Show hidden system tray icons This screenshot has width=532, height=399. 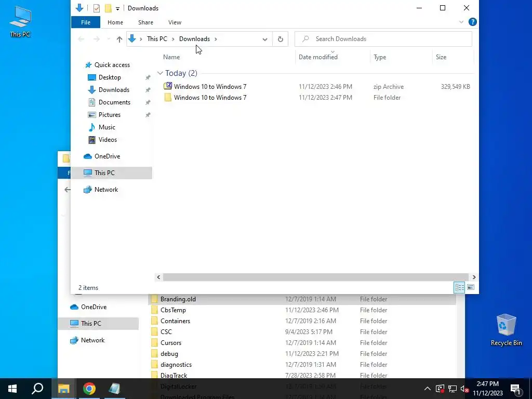pyautogui.click(x=427, y=389)
